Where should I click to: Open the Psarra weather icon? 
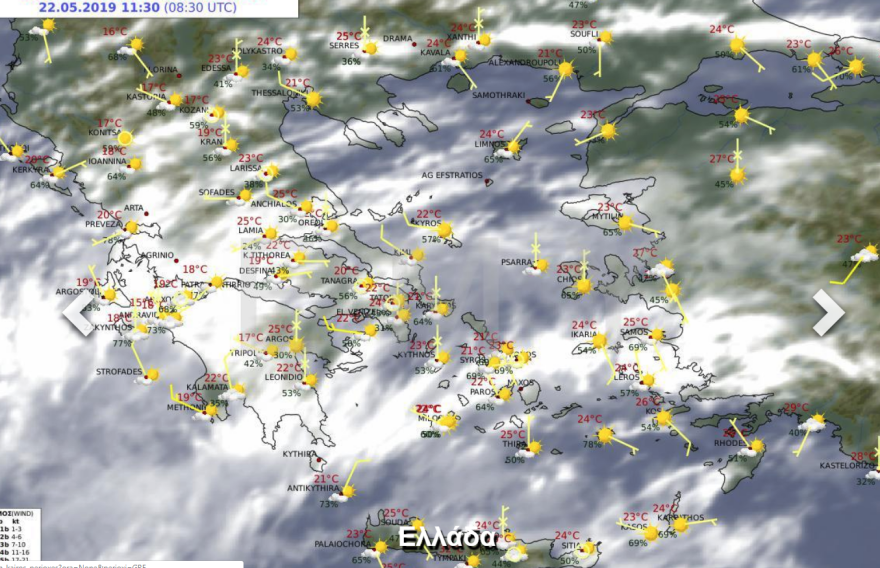click(540, 265)
